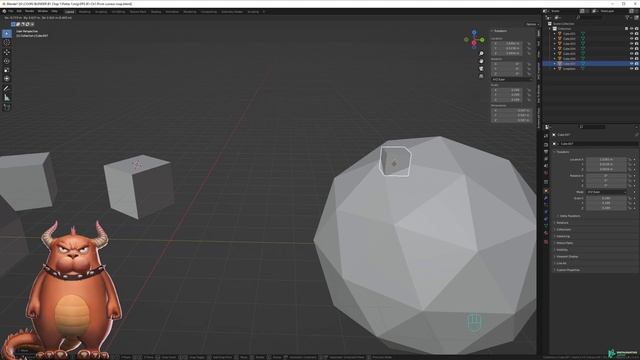The width and height of the screenshot is (640, 360).
Task: Disable Icosphere render camera icon
Action: 636,69
